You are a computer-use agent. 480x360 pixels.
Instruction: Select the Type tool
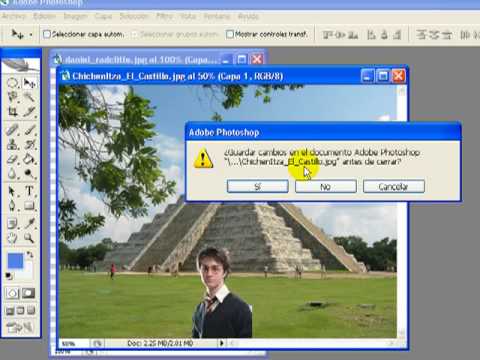point(29,191)
